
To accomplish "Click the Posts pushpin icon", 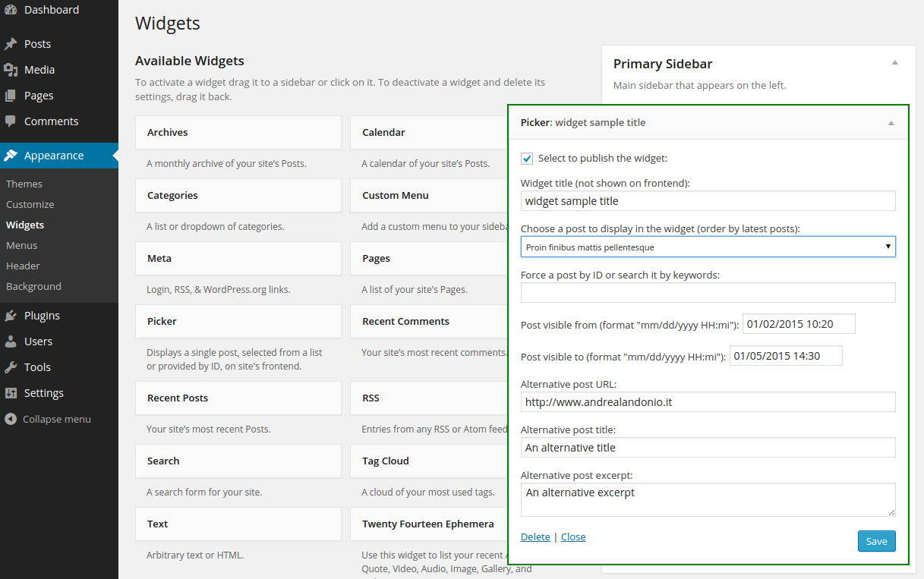I will tap(11, 44).
